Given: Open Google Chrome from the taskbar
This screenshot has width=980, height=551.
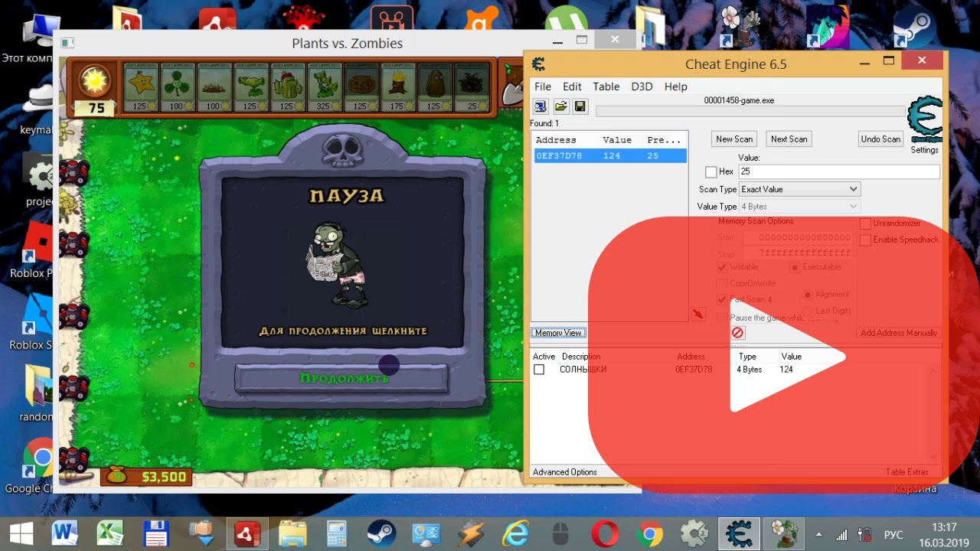Looking at the screenshot, I should pos(651,533).
